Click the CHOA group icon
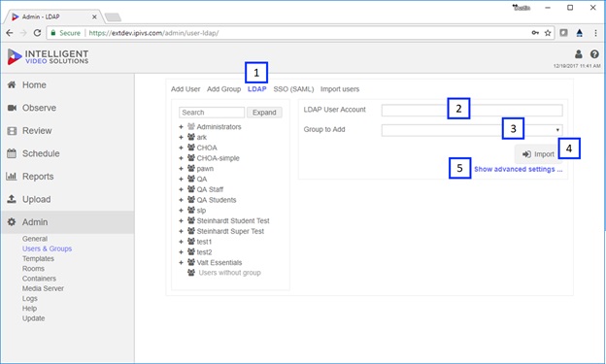The width and height of the screenshot is (606, 364). [x=191, y=148]
